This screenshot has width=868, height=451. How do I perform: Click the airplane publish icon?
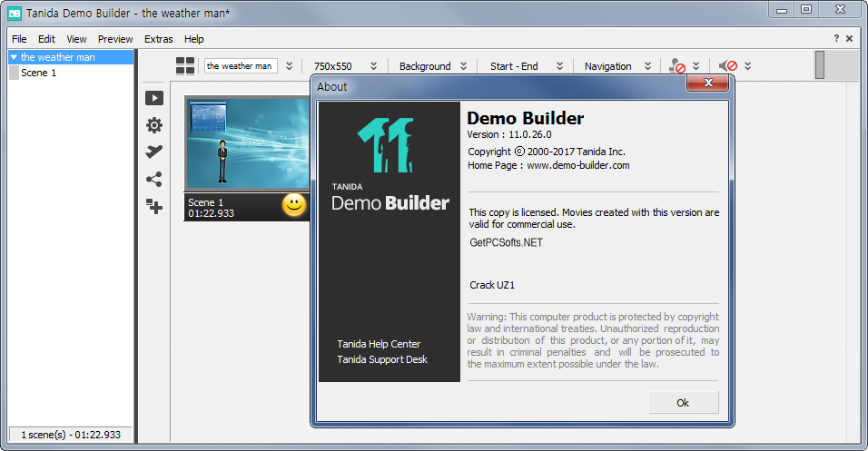(x=153, y=152)
